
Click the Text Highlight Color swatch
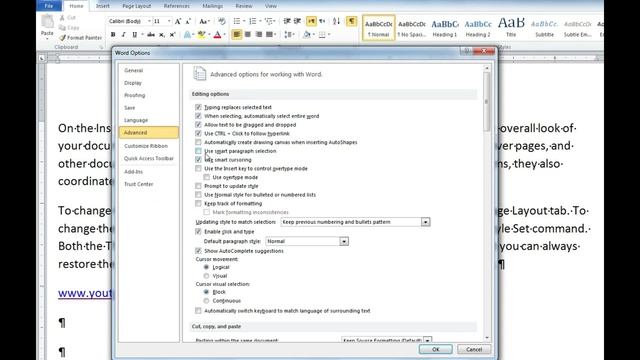click(x=201, y=35)
